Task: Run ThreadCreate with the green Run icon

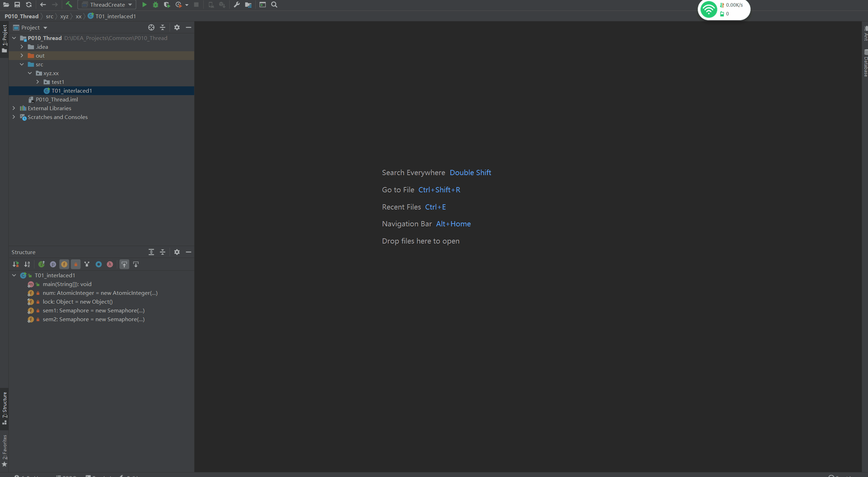Action: pyautogui.click(x=144, y=5)
